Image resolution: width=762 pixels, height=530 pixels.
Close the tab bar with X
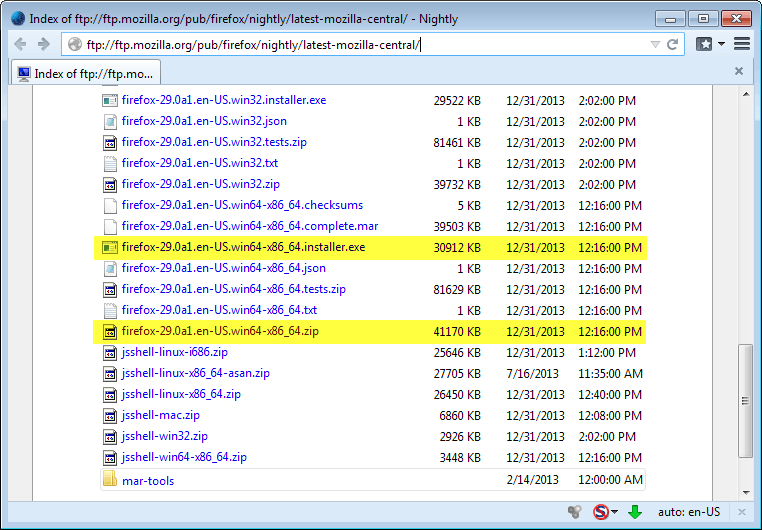(x=739, y=71)
